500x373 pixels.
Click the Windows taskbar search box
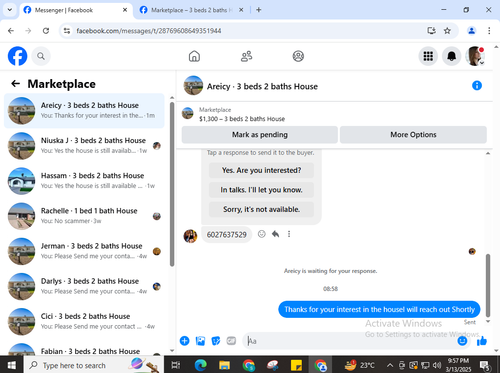tap(94, 365)
